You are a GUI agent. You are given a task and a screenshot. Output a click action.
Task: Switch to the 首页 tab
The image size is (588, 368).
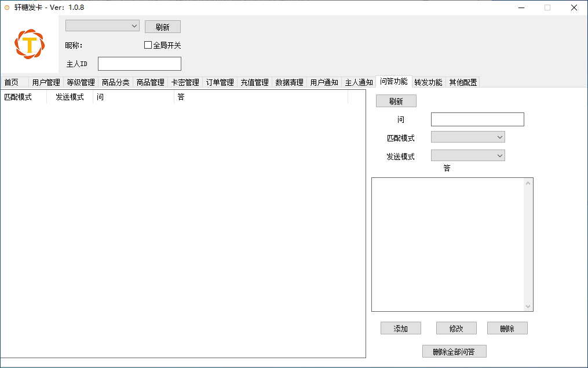pos(14,82)
